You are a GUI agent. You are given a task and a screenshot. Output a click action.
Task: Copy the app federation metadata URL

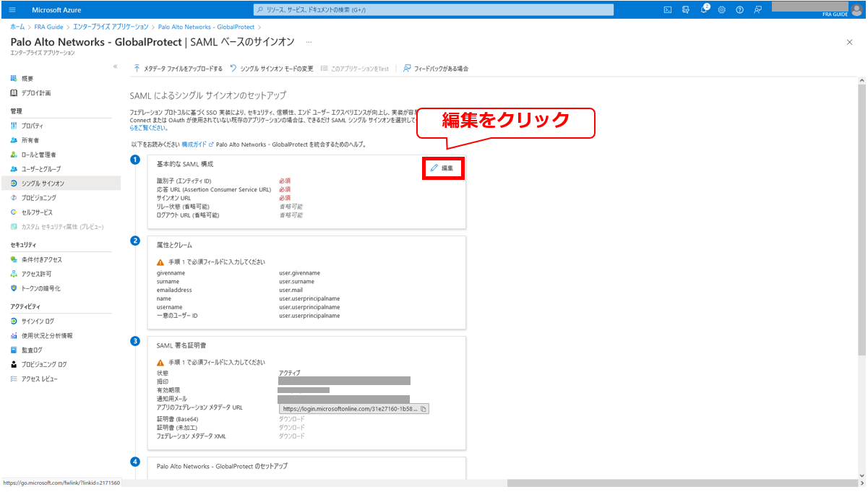424,409
